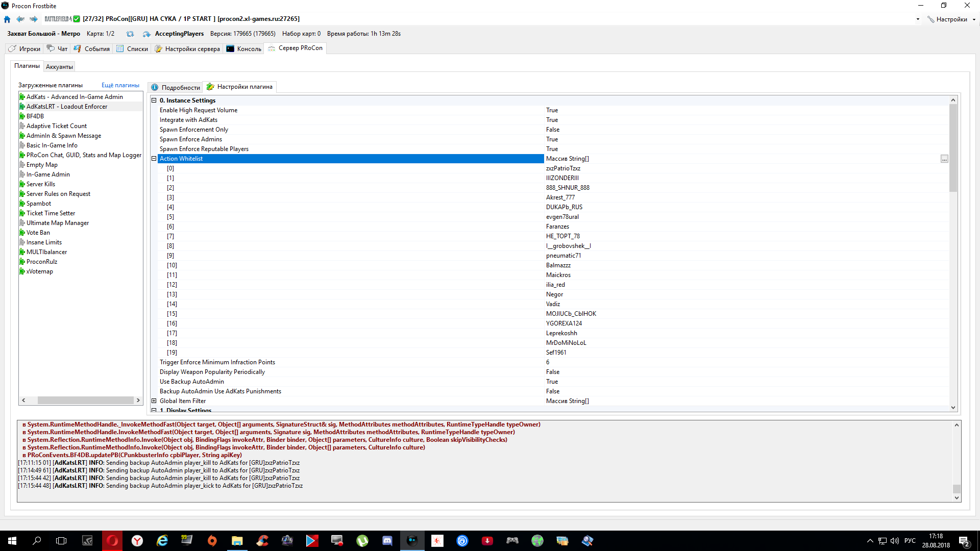Switch to the События tab

click(x=92, y=49)
